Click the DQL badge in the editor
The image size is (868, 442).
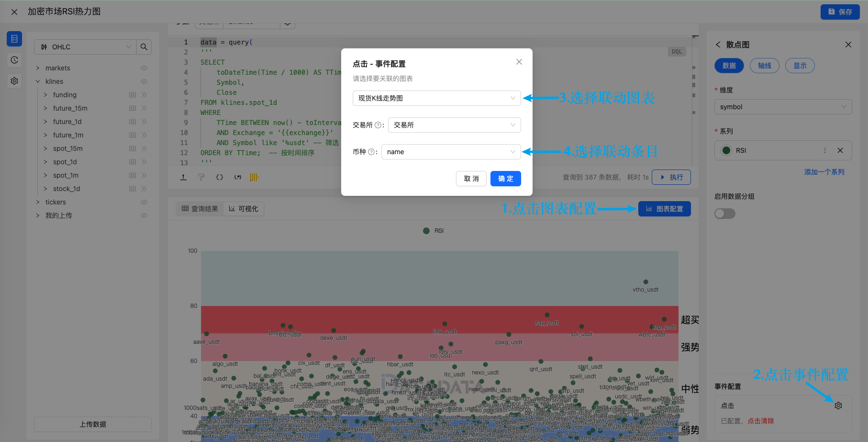pyautogui.click(x=677, y=52)
